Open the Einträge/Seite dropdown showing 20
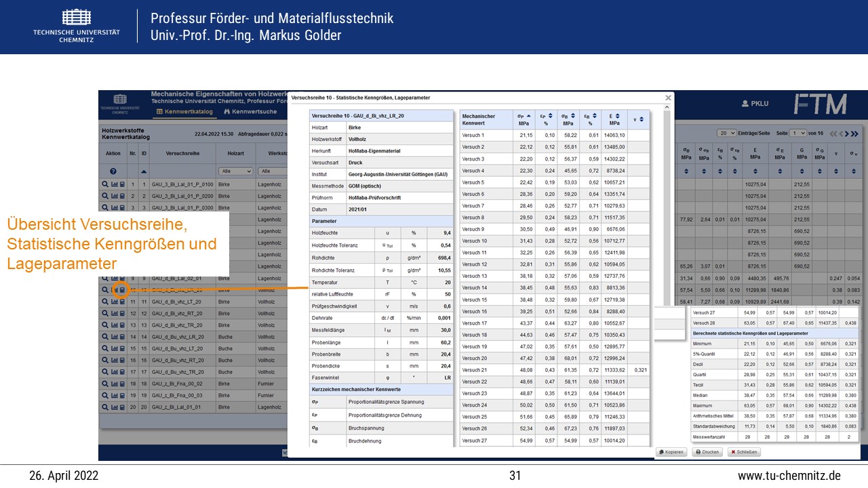Viewport: 868px width, 488px height. click(727, 134)
